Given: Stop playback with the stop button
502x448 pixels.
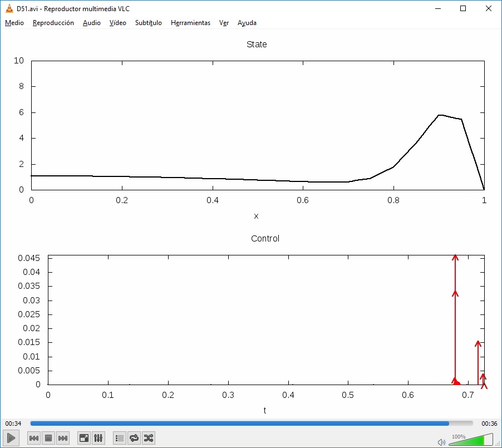Looking at the screenshot, I should pos(48,438).
